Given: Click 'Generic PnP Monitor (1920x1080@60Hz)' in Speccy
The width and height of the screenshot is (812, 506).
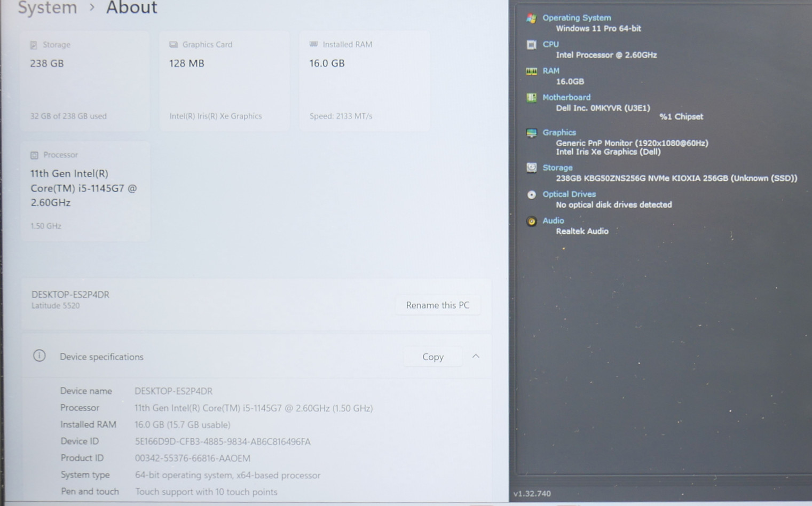Looking at the screenshot, I should coord(632,143).
